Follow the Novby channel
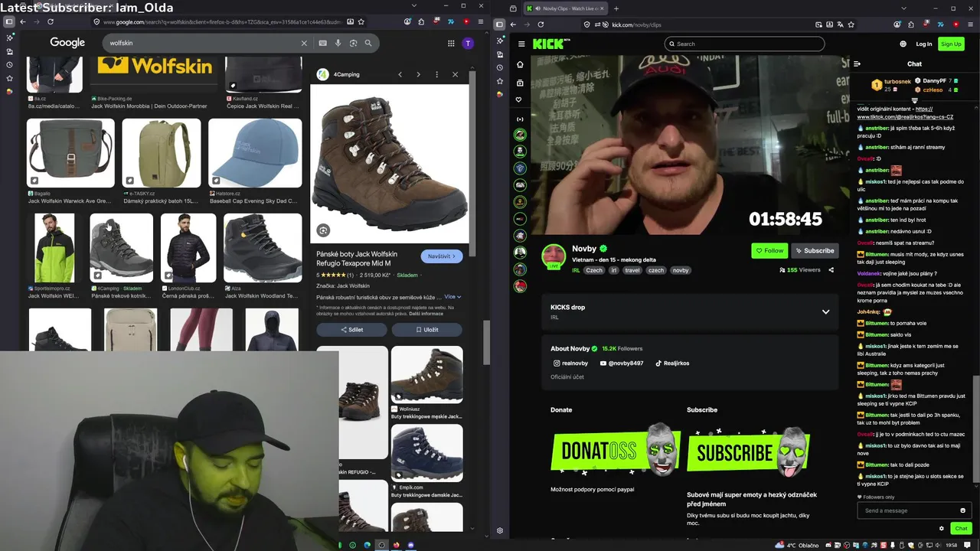Image resolution: width=980 pixels, height=551 pixels. click(770, 250)
